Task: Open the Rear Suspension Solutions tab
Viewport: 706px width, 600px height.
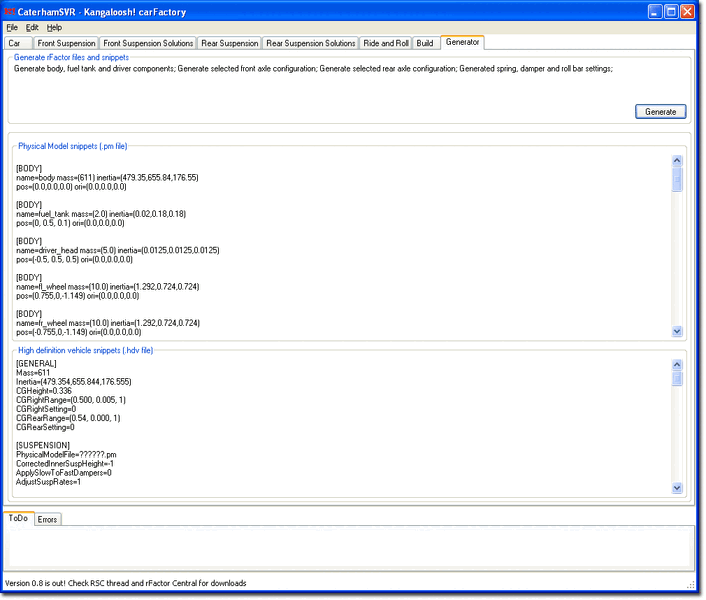Action: coord(310,43)
